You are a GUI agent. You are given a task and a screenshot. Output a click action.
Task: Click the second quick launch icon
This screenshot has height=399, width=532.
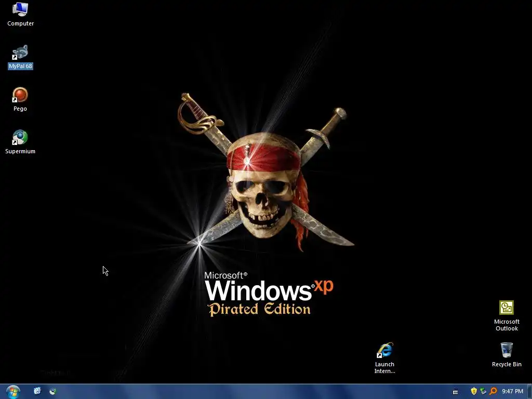pyautogui.click(x=52, y=391)
